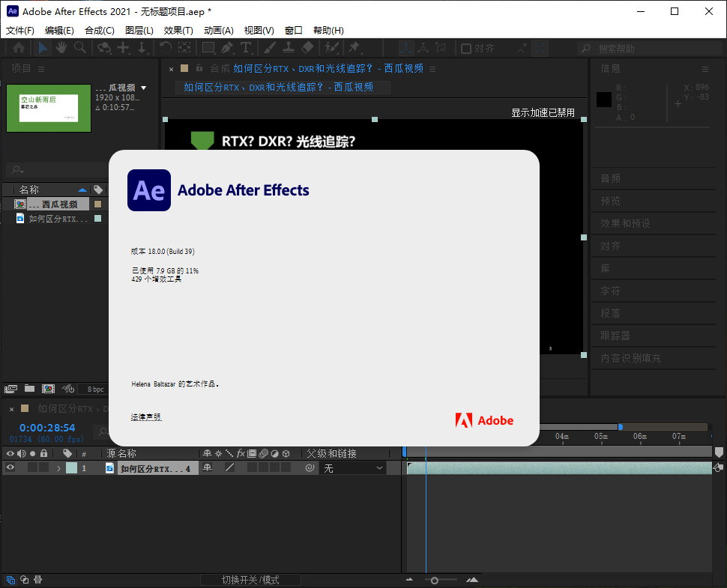Select the Eraser tool

[x=307, y=48]
